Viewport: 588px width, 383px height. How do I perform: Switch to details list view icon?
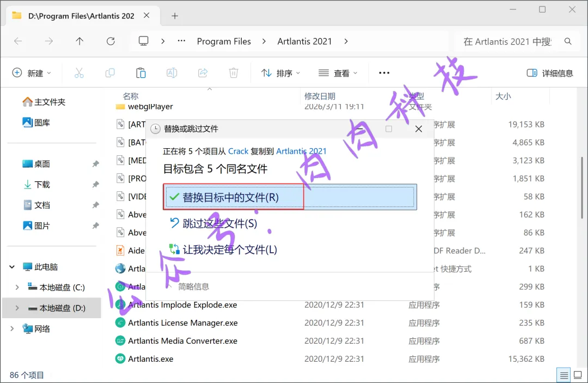coord(563,375)
